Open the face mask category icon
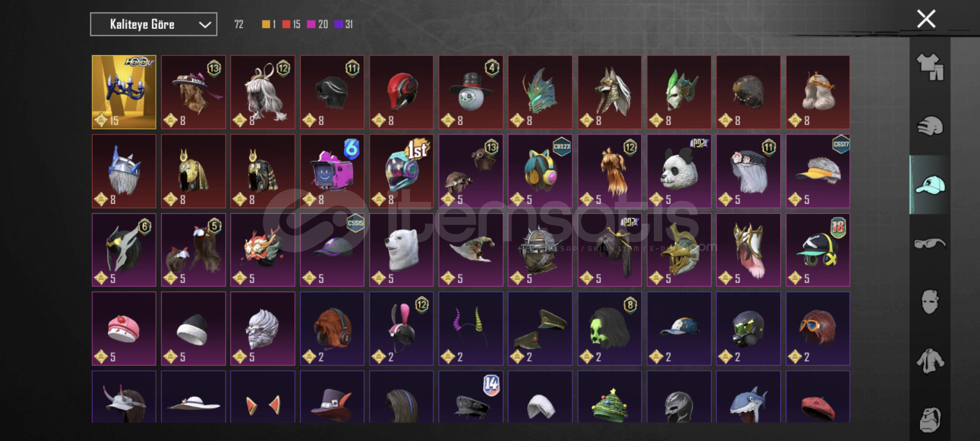 click(x=930, y=302)
